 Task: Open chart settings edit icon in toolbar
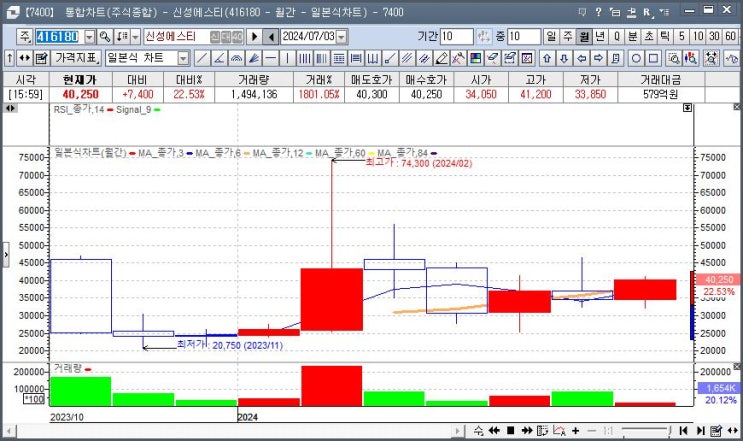[x=42, y=58]
